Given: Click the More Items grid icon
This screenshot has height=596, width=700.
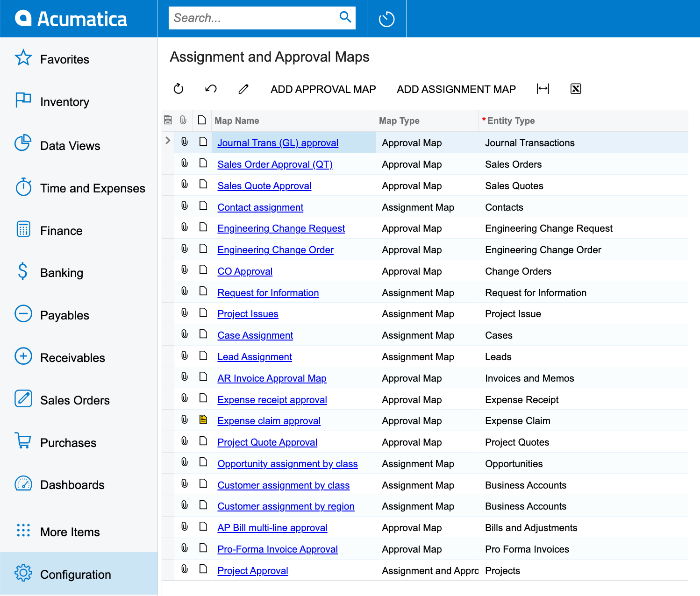Looking at the screenshot, I should coord(23,530).
